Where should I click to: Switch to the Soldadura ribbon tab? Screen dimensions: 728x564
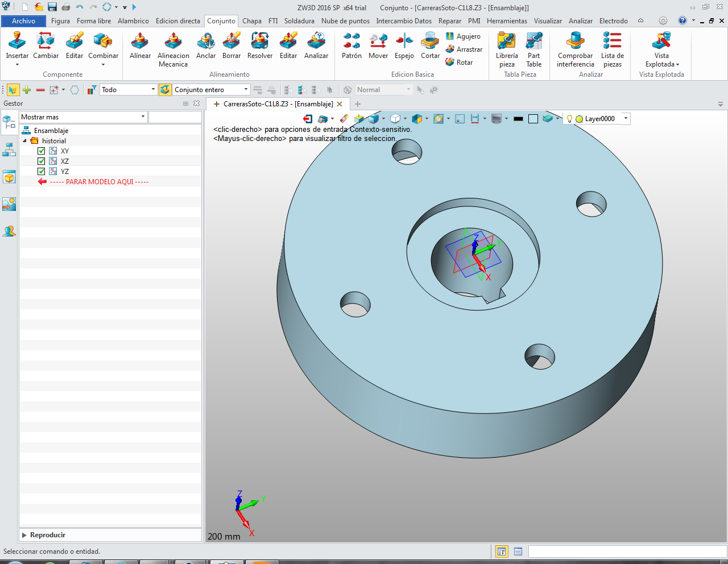299,21
